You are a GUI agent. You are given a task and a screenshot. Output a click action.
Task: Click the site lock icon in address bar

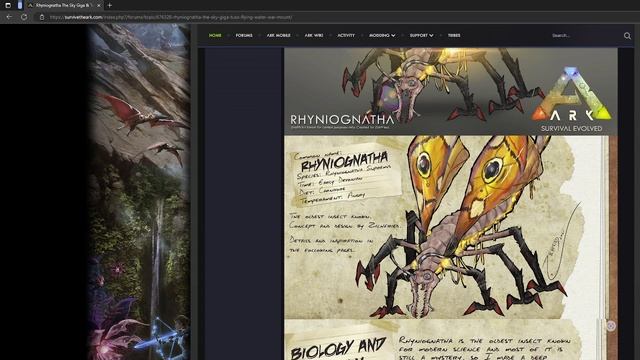(42, 17)
